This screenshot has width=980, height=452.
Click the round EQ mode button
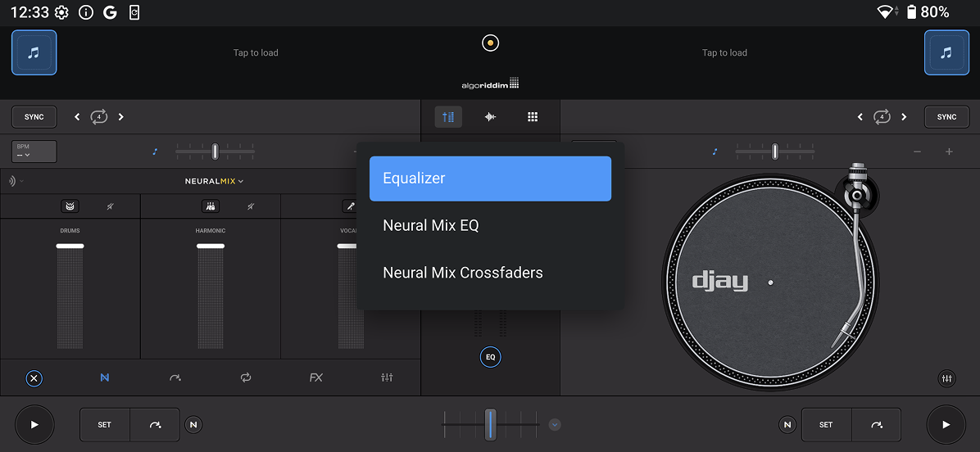click(x=491, y=357)
